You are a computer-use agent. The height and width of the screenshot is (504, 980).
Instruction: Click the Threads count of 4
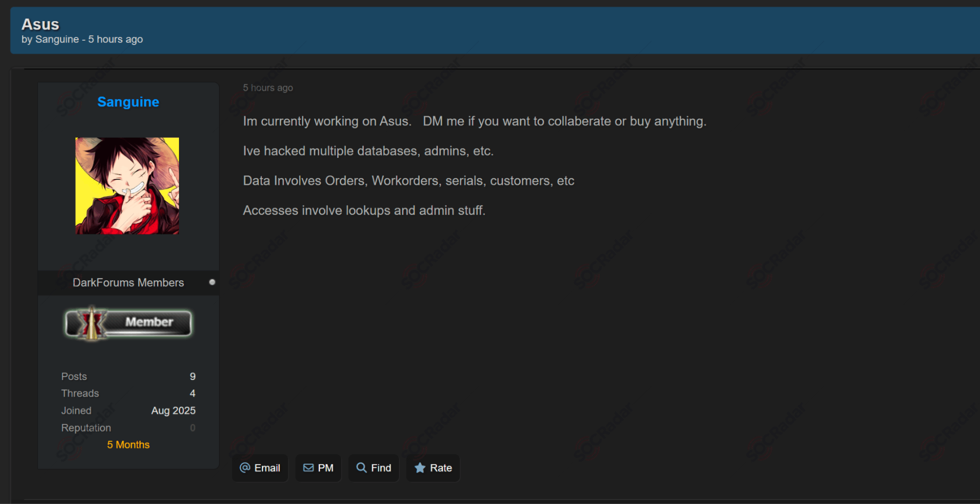pyautogui.click(x=193, y=393)
